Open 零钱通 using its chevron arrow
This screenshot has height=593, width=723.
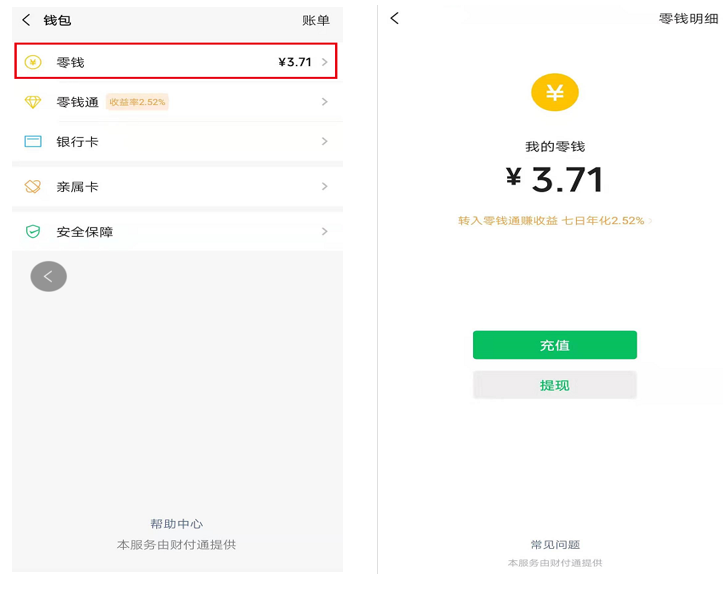click(x=325, y=101)
